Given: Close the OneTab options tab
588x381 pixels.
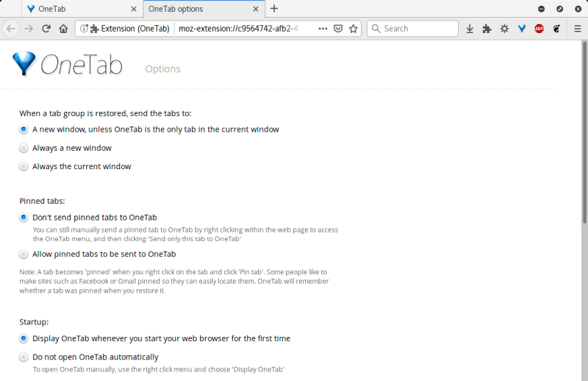Looking at the screenshot, I should pos(256,9).
